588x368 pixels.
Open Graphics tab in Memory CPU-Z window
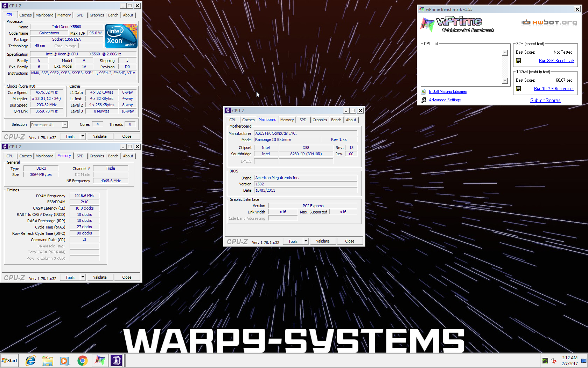(x=97, y=156)
